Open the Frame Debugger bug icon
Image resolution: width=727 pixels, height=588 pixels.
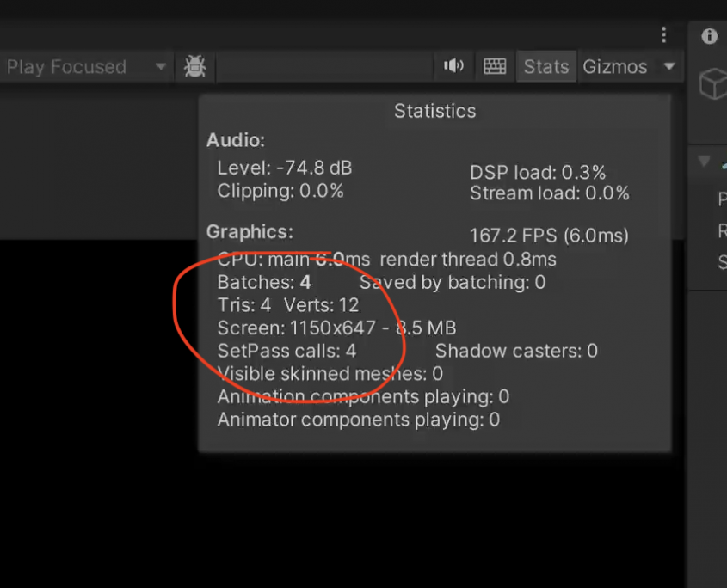(x=194, y=67)
